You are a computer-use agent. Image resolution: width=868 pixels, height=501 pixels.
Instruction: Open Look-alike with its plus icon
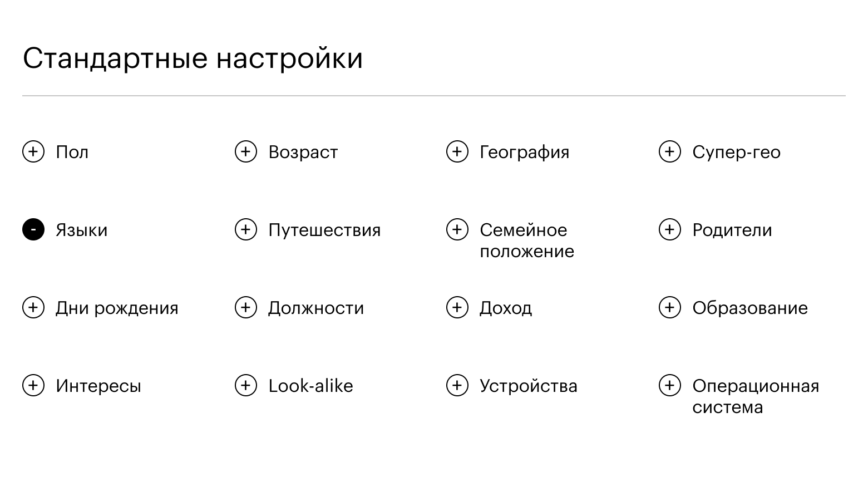click(x=245, y=385)
